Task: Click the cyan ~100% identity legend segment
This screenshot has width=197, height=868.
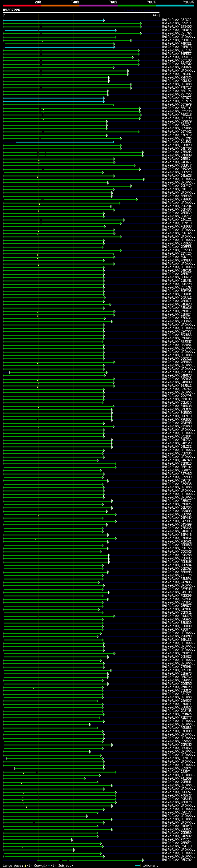Action: click(x=175, y=6)
